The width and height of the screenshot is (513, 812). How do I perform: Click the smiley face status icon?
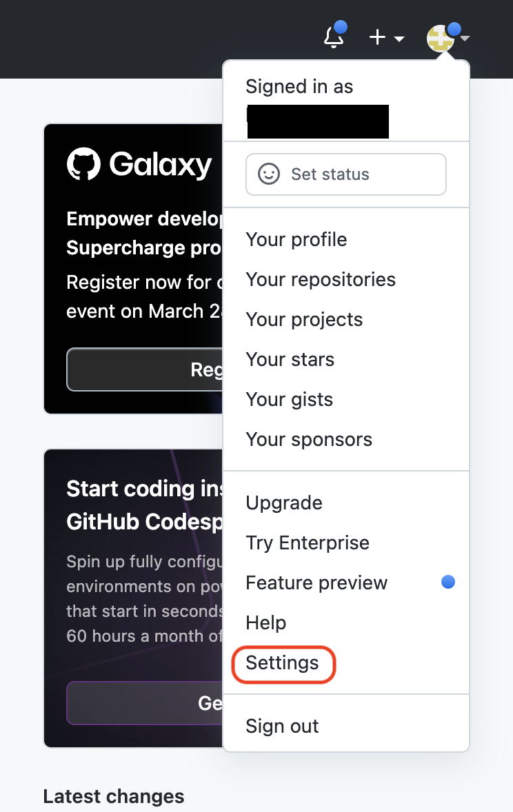pos(269,174)
